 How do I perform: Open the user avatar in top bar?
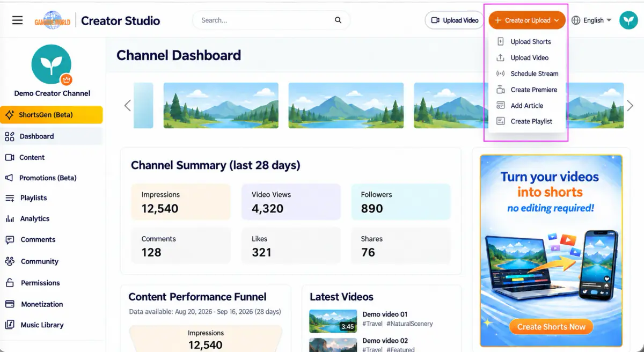(x=628, y=20)
